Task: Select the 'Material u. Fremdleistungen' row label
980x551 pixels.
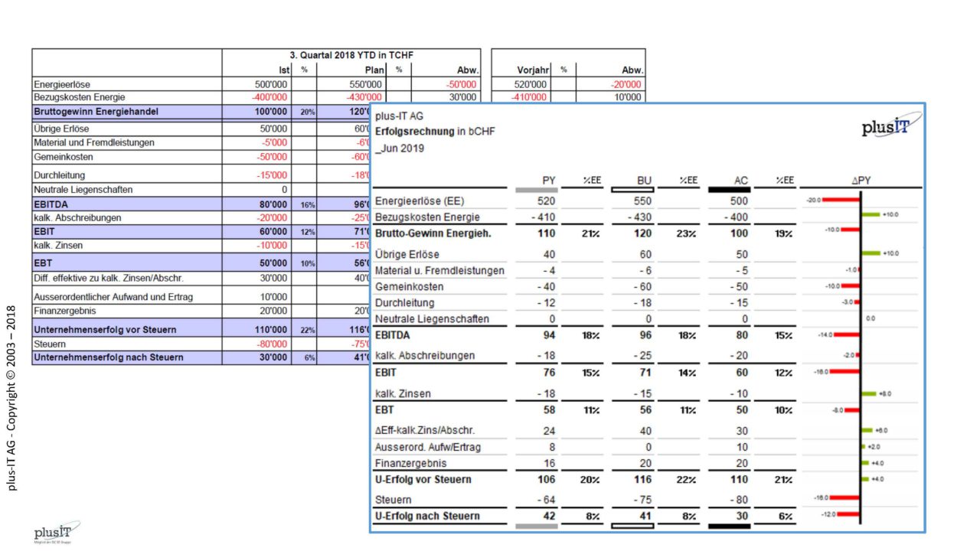Action: (x=439, y=270)
